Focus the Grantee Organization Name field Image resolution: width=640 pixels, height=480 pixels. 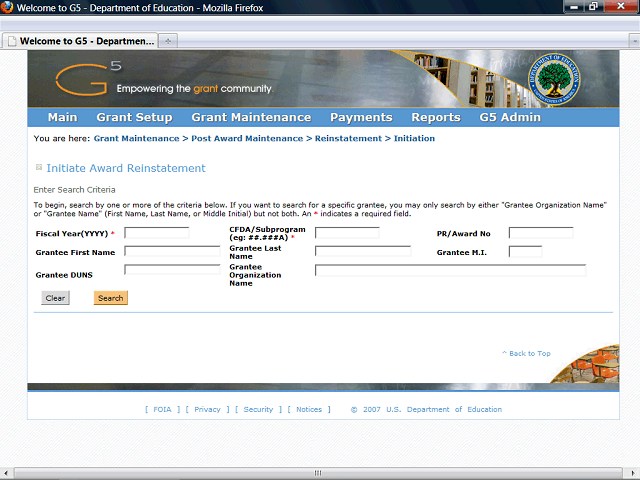[450, 270]
